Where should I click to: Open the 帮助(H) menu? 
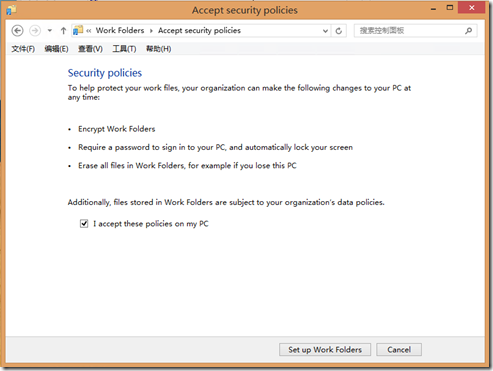click(x=158, y=49)
